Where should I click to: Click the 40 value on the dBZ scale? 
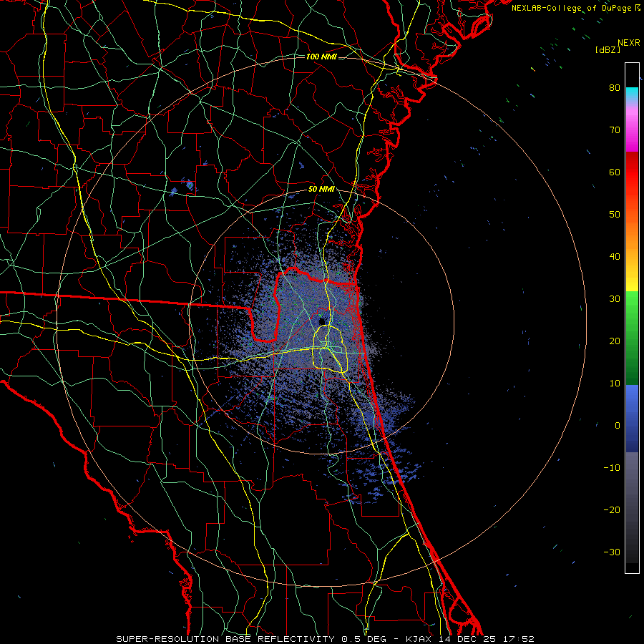point(615,257)
